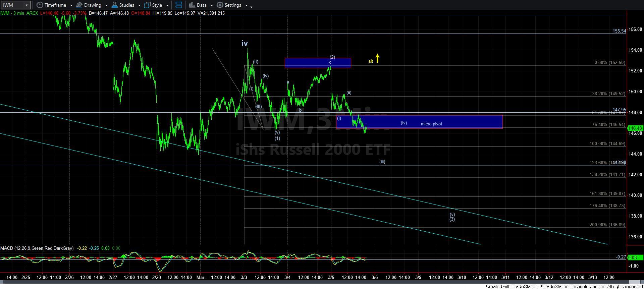The width and height of the screenshot is (644, 289).
Task: Click the Settings gear icon
Action: (x=220, y=5)
